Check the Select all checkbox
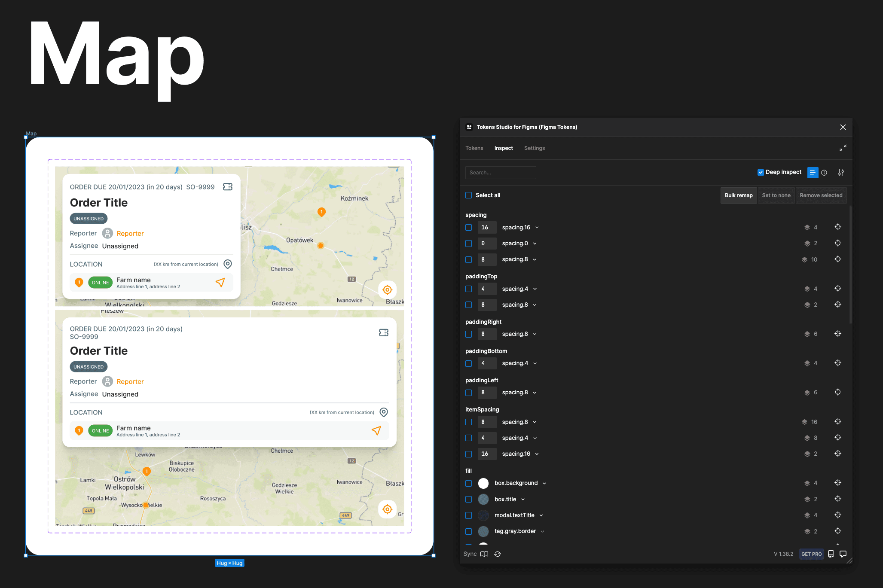Screen dimensions: 883x588 coord(468,195)
